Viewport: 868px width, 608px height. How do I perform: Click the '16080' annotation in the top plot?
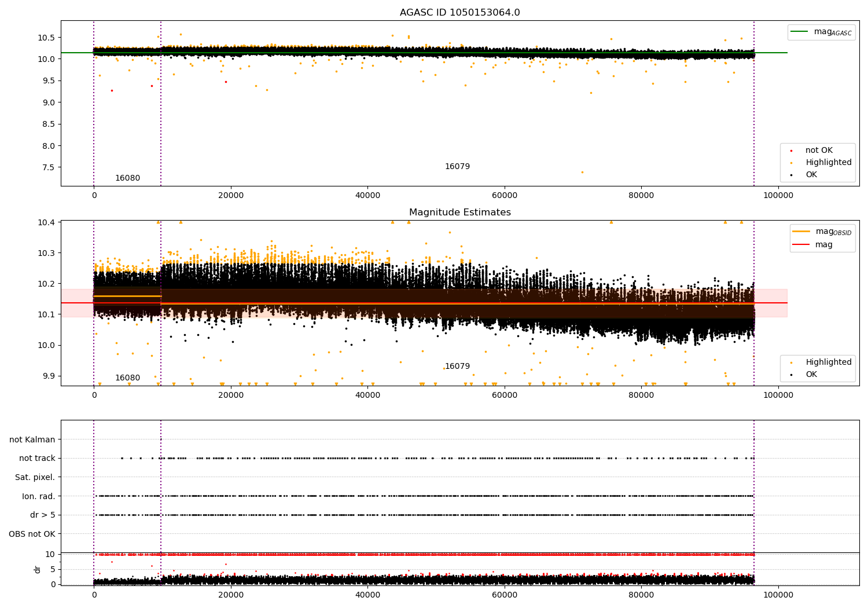pyautogui.click(x=127, y=178)
